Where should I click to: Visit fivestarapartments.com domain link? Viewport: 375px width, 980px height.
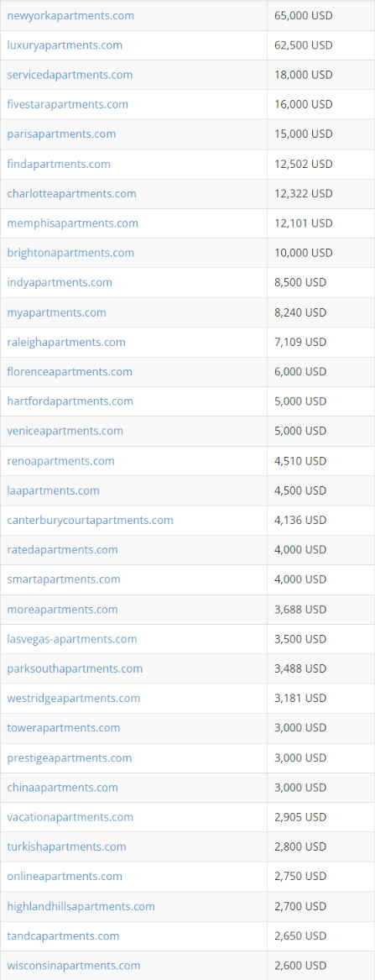pyautogui.click(x=67, y=104)
